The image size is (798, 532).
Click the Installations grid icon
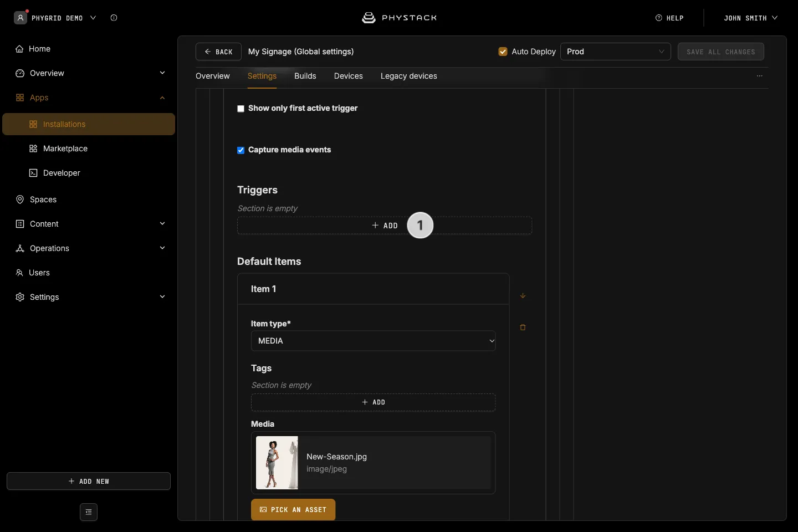click(x=33, y=124)
